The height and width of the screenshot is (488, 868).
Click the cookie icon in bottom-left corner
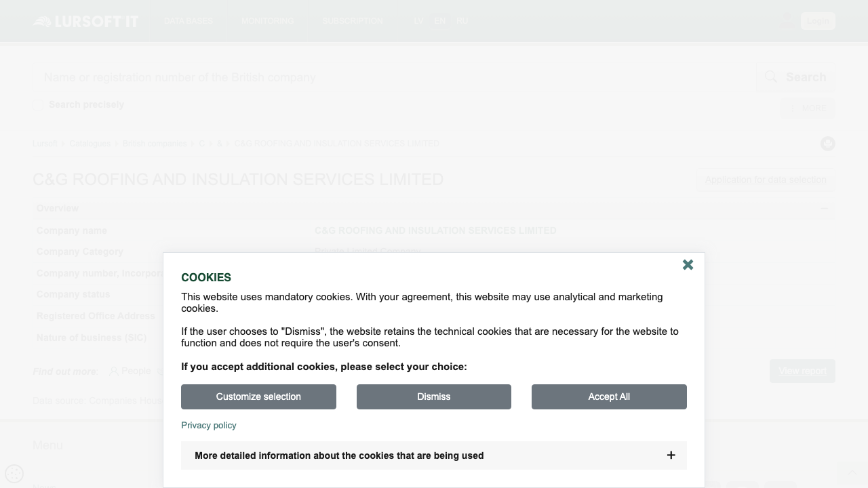pos(14,474)
